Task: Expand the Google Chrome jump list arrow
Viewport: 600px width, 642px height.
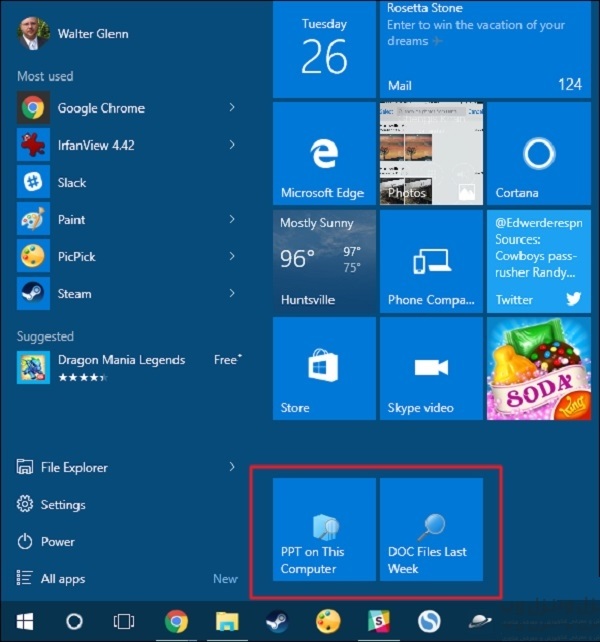Action: tap(232, 108)
